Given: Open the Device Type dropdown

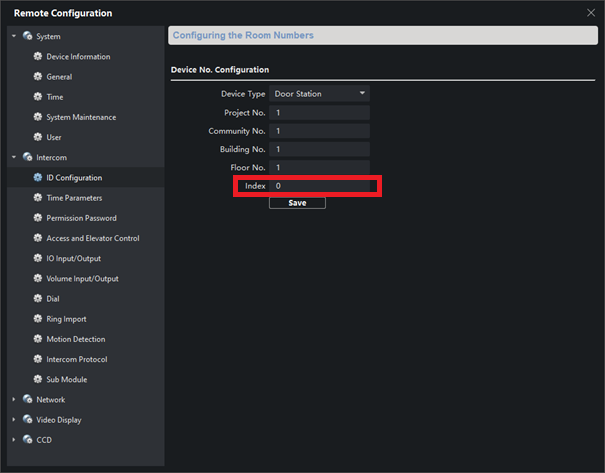Looking at the screenshot, I should tap(319, 93).
